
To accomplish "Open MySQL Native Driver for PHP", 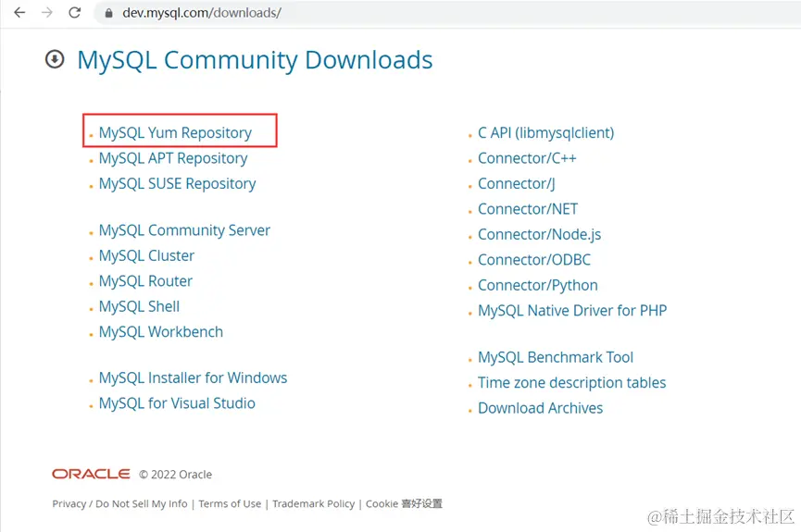I will point(572,311).
